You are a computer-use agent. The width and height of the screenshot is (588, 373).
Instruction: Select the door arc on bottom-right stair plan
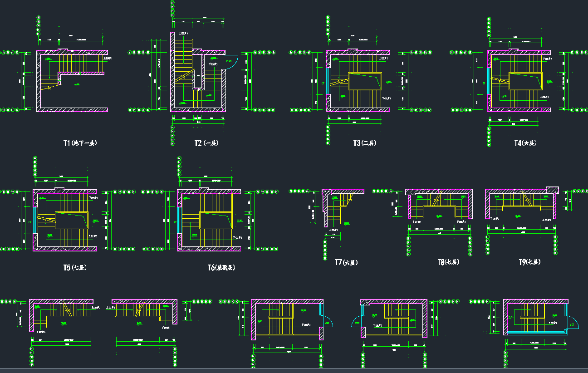click(x=572, y=323)
